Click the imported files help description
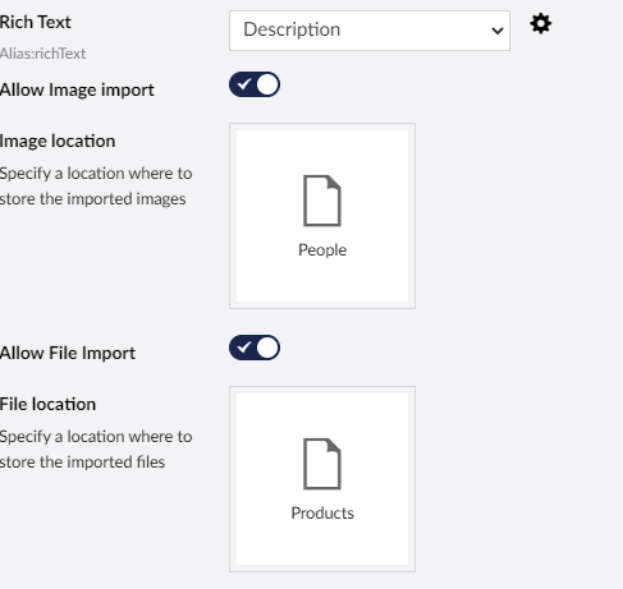This screenshot has width=623, height=589. pyautogui.click(x=96, y=449)
